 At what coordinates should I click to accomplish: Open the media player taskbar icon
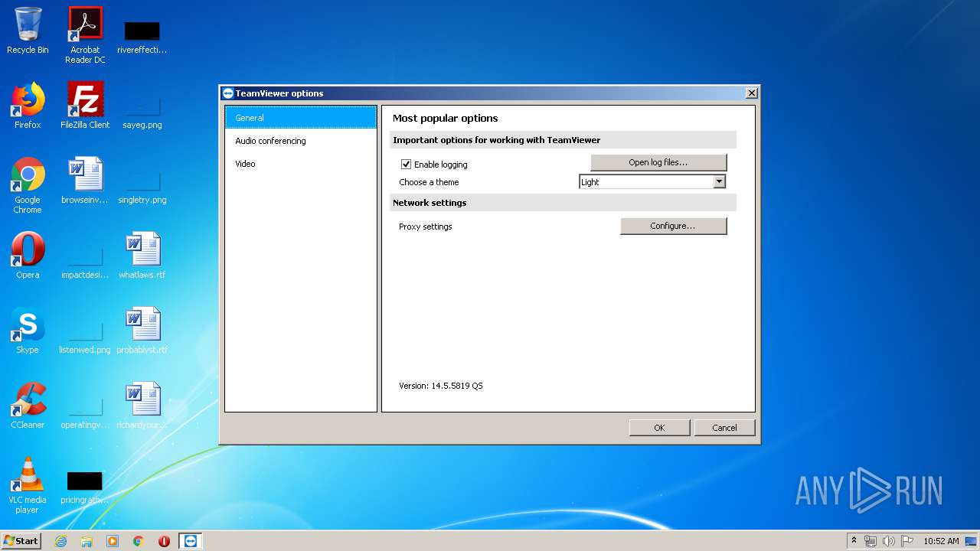[113, 541]
